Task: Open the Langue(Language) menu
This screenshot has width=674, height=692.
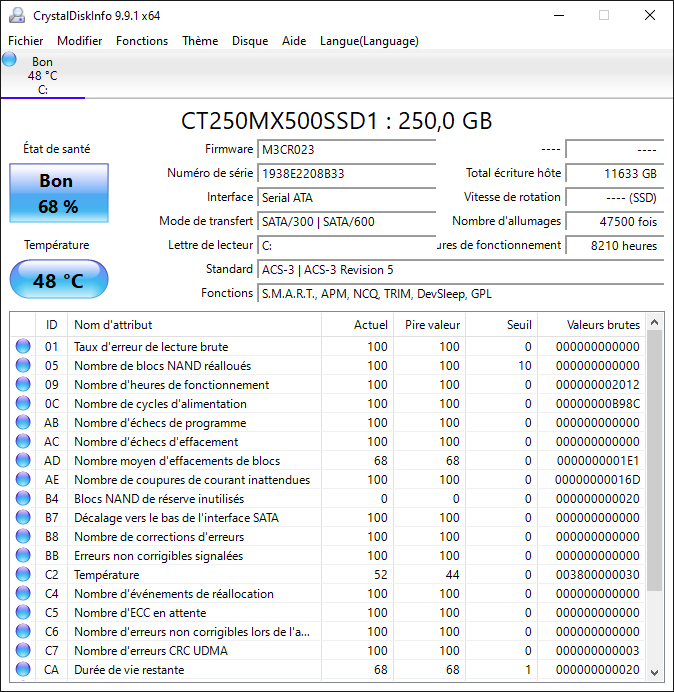Action: point(369,41)
